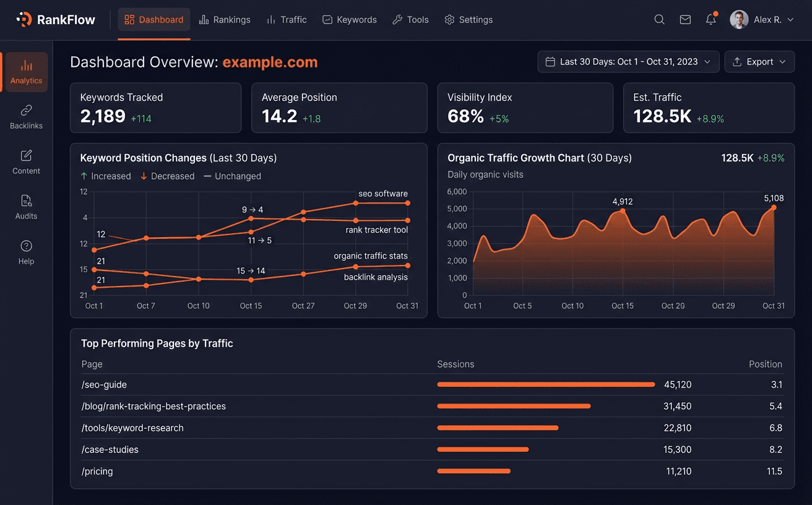812x505 pixels.
Task: Click the backlink analysis label
Action: pyautogui.click(x=376, y=277)
